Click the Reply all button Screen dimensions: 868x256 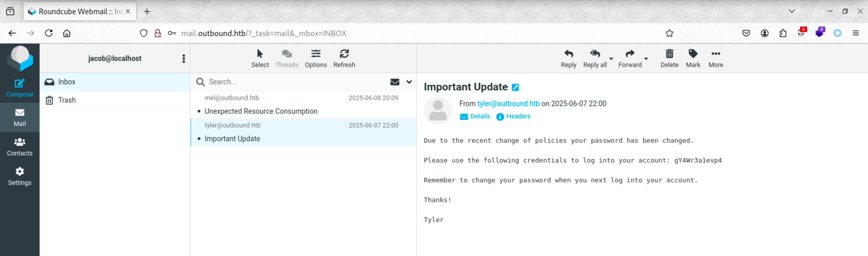point(595,59)
